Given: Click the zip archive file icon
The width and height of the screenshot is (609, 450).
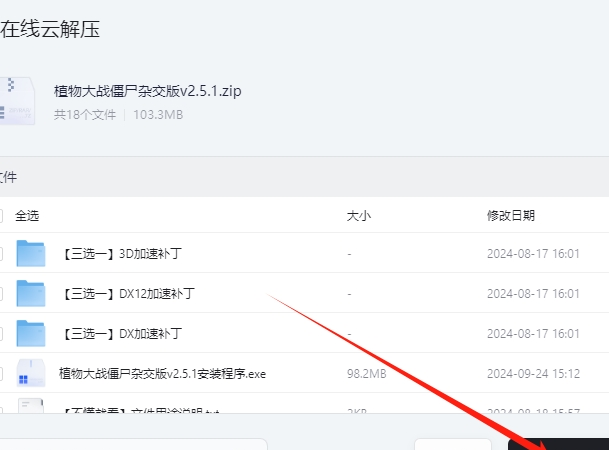Looking at the screenshot, I should pyautogui.click(x=17, y=101).
